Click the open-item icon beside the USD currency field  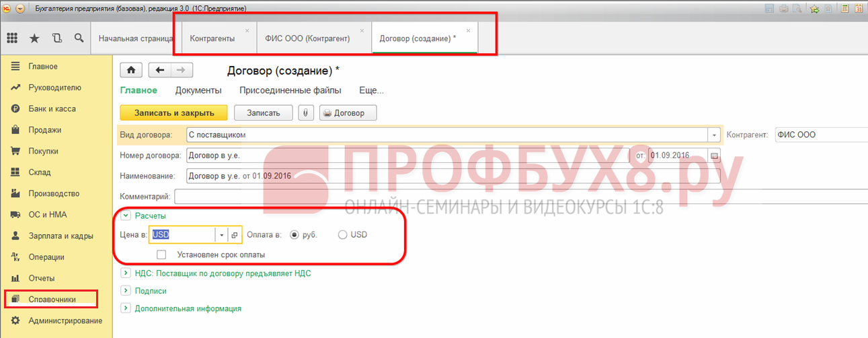click(x=235, y=235)
